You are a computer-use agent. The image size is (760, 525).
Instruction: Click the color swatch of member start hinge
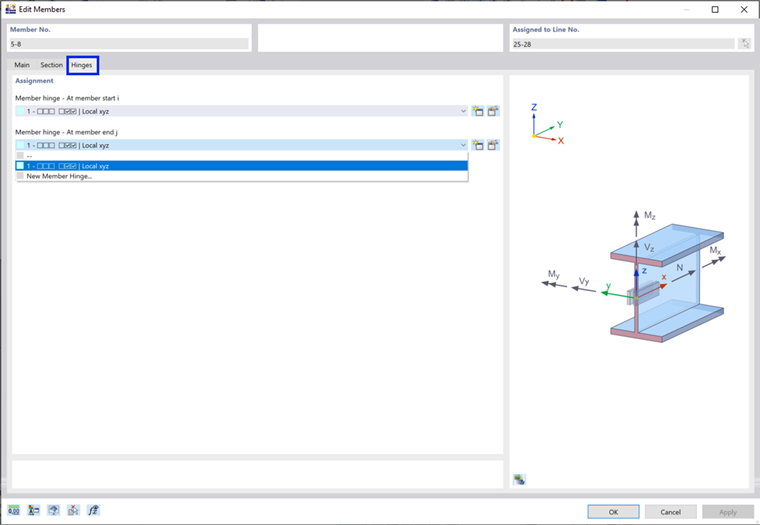click(x=20, y=111)
